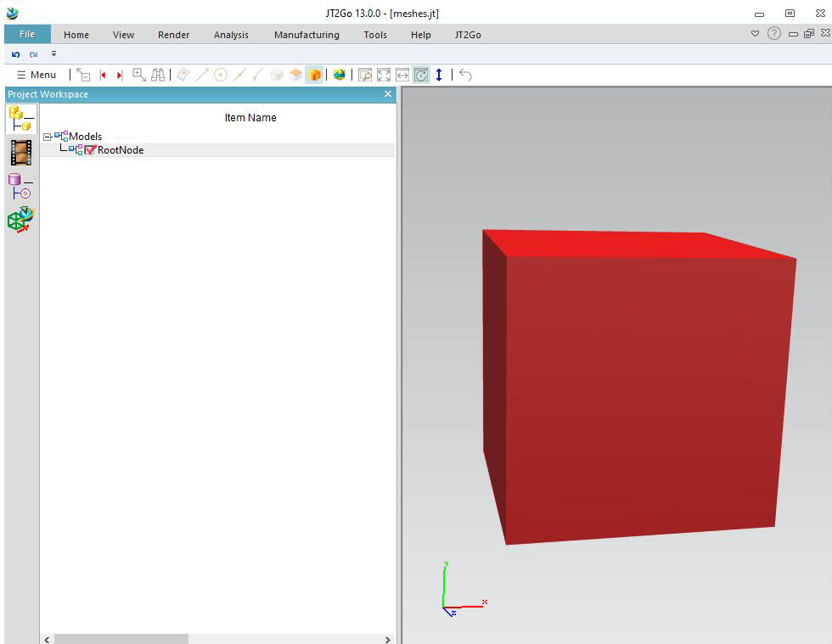Click the diagonal line measurement icon

pyautogui.click(x=202, y=75)
